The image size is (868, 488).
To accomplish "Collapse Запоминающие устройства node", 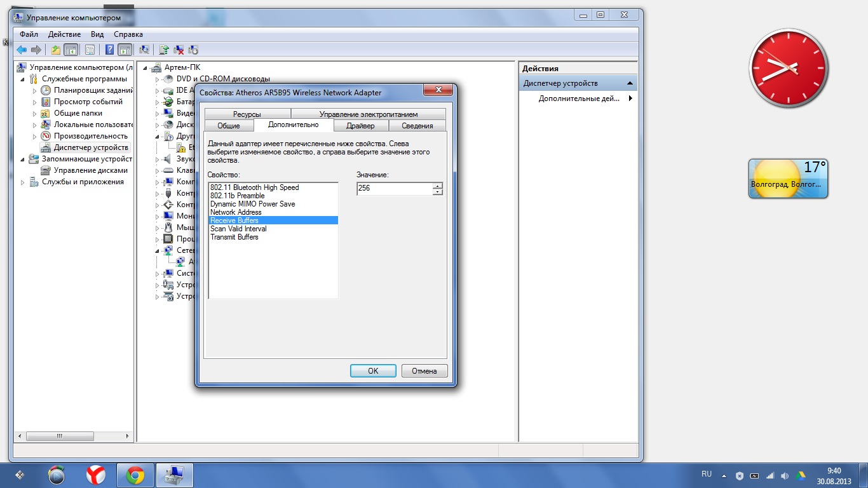I will pos(24,159).
